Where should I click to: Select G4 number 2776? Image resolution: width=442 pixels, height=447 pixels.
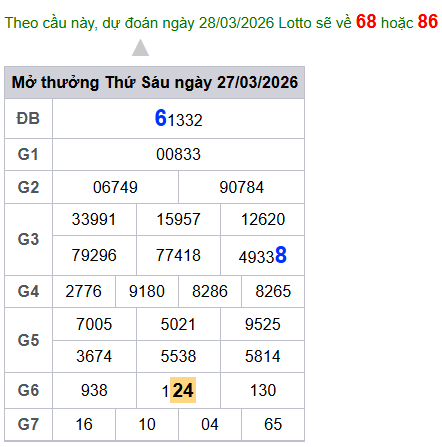coord(84,291)
